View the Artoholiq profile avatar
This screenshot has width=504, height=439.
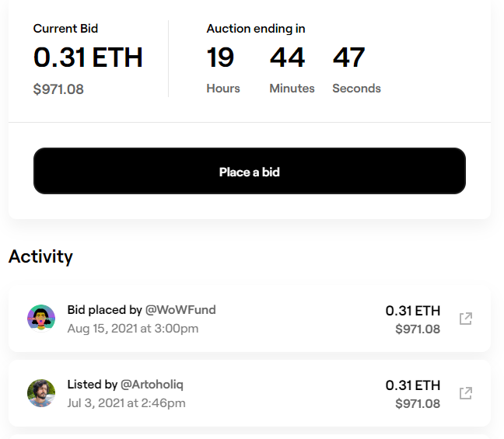[x=41, y=393]
